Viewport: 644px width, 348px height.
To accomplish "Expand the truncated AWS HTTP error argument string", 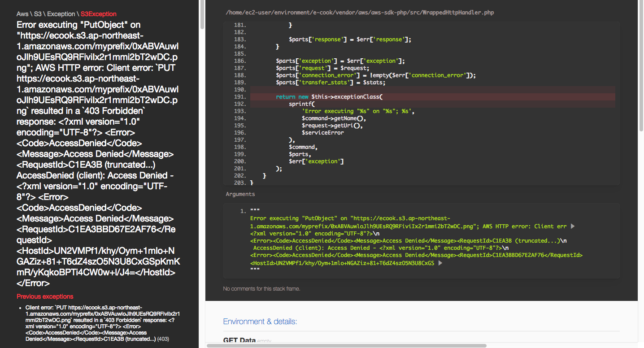I will tap(573, 226).
